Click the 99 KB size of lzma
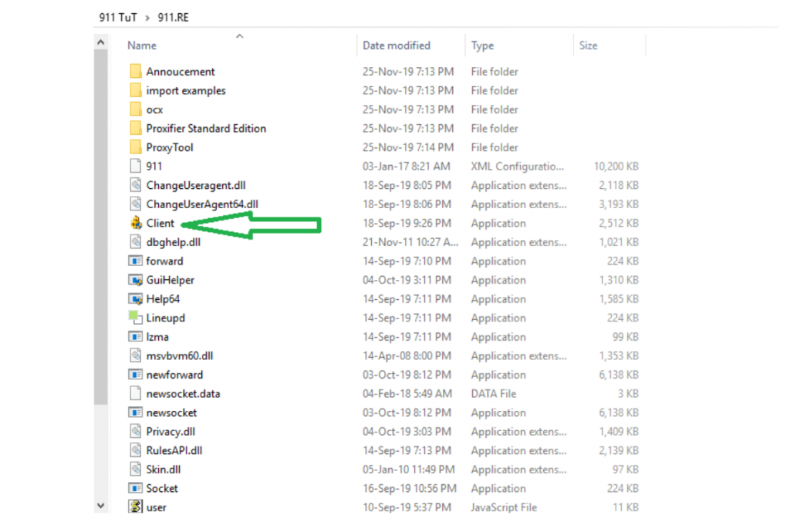 (x=625, y=337)
